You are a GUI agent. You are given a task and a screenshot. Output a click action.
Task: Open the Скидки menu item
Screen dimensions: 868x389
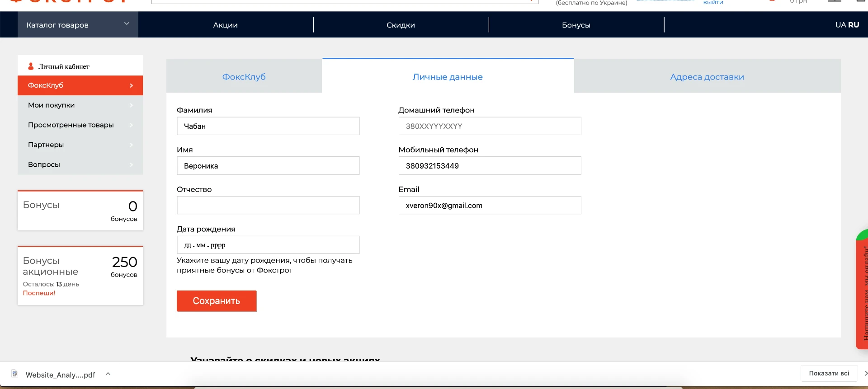click(401, 25)
